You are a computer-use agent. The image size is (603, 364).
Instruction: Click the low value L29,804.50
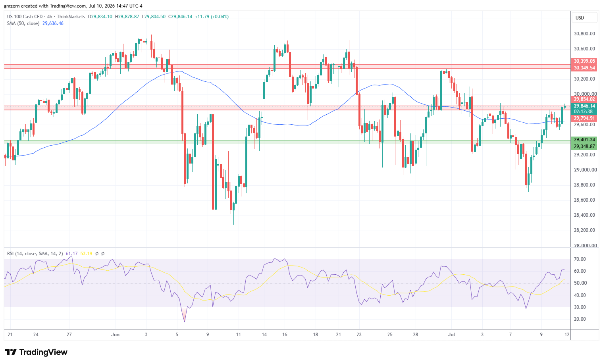154,17
